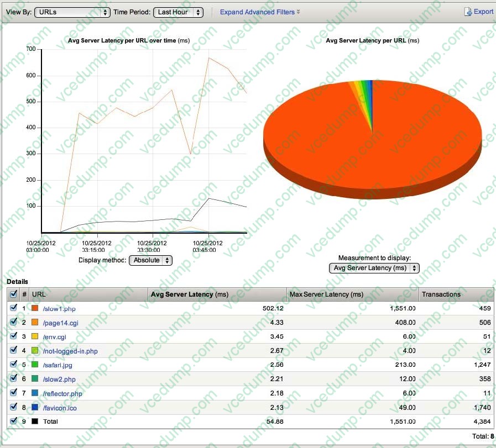Open the Display method dropdown

pos(150,260)
